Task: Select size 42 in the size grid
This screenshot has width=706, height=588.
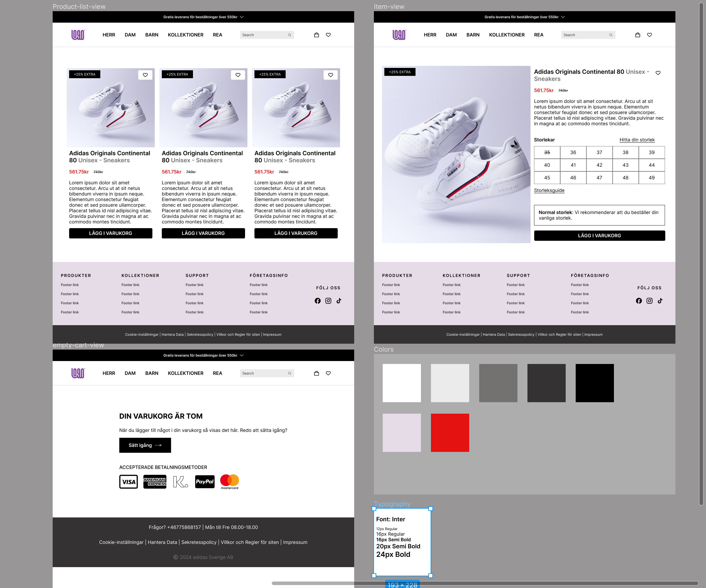Action: 600,165
